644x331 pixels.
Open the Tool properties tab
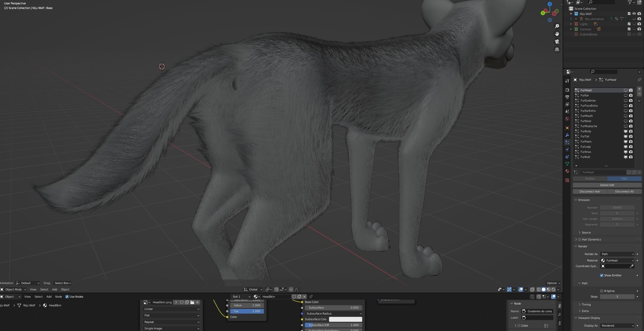567,81
